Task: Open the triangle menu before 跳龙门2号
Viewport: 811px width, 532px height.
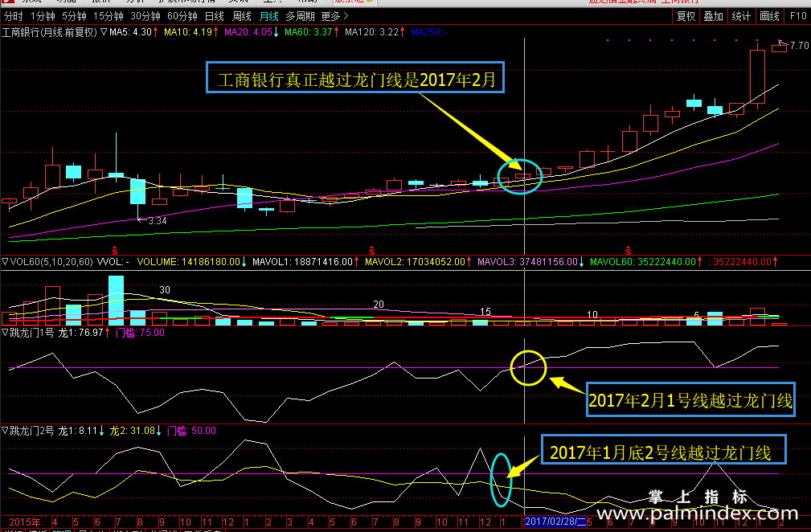Action: tap(5, 431)
